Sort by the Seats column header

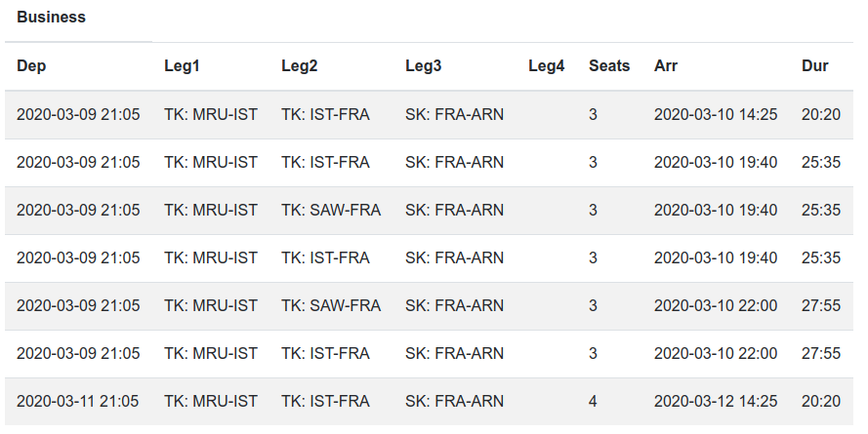point(609,66)
